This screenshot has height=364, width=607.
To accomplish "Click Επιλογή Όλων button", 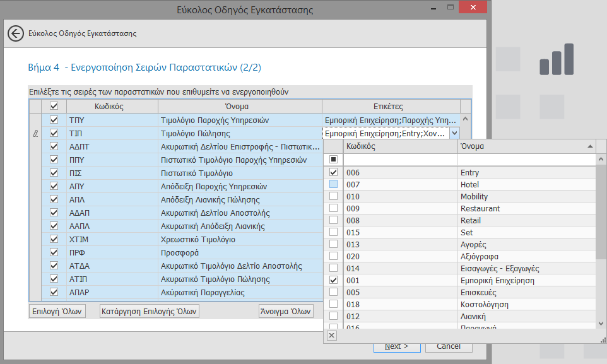I will [57, 312].
